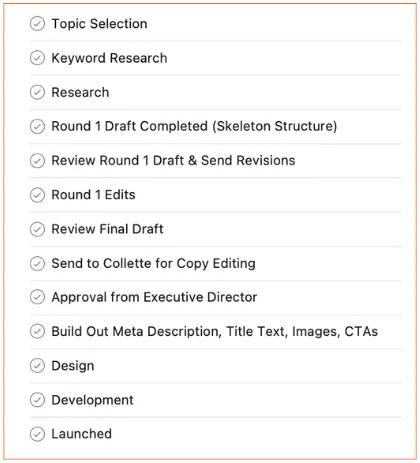
Task: Check off the Build Out Meta Description task
Action: [x=37, y=332]
